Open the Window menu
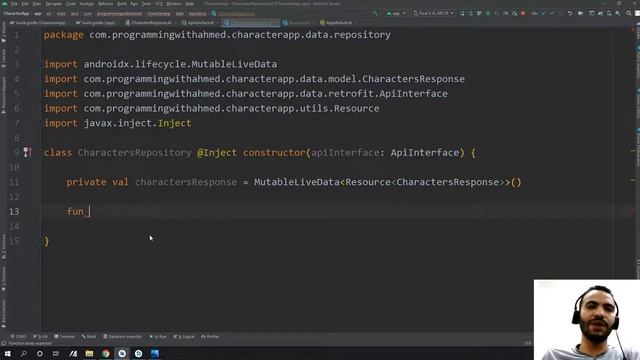This screenshot has width=640, height=360. click(173, 4)
